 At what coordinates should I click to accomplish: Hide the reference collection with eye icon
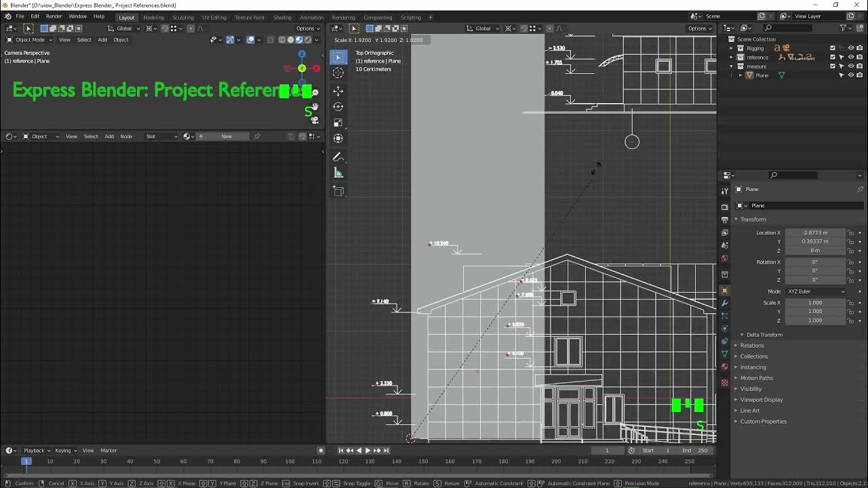click(850, 57)
